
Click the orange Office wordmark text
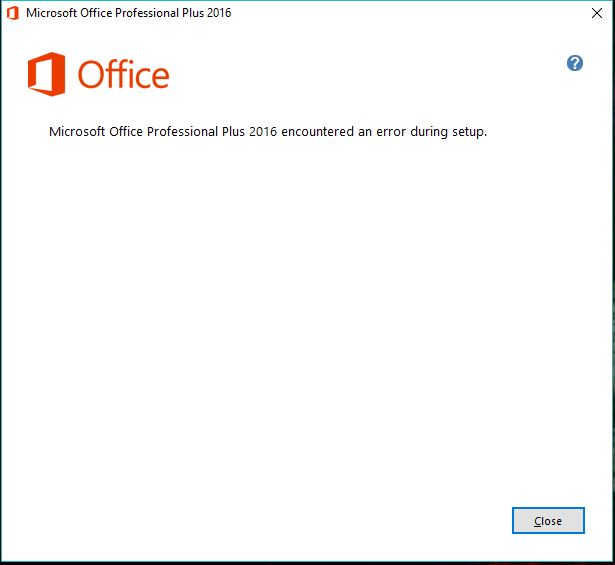click(x=123, y=74)
